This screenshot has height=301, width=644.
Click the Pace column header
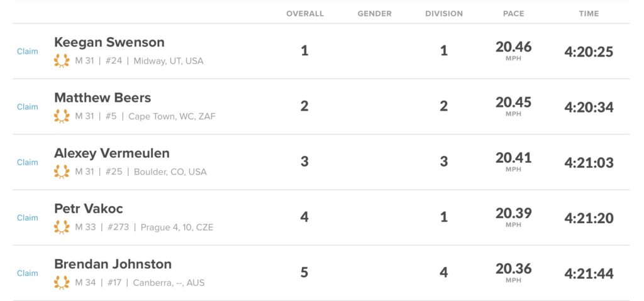513,13
